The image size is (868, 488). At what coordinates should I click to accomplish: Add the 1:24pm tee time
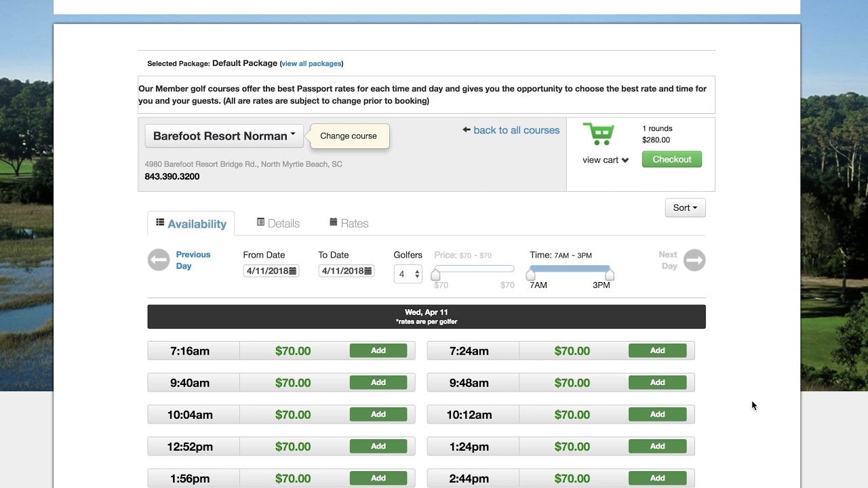tap(658, 446)
